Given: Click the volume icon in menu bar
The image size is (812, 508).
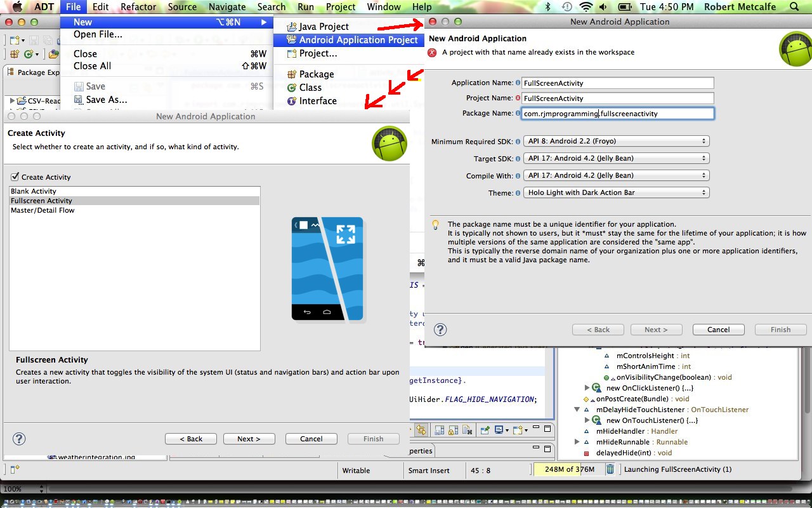Looking at the screenshot, I should [602, 7].
